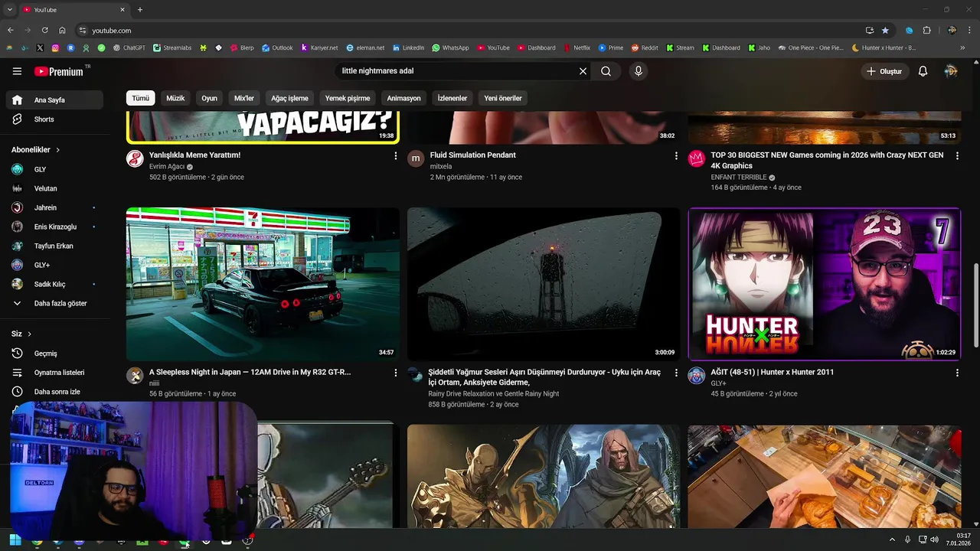Open options menu for Şiddetli Yağmur Sesleri video
This screenshot has width=980, height=551.
[676, 373]
